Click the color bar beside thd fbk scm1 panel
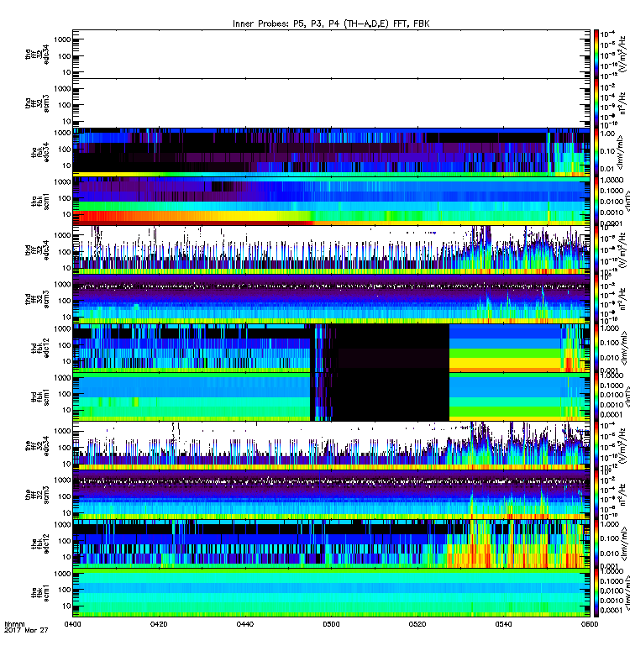This screenshot has height=672, width=630. tap(596, 397)
